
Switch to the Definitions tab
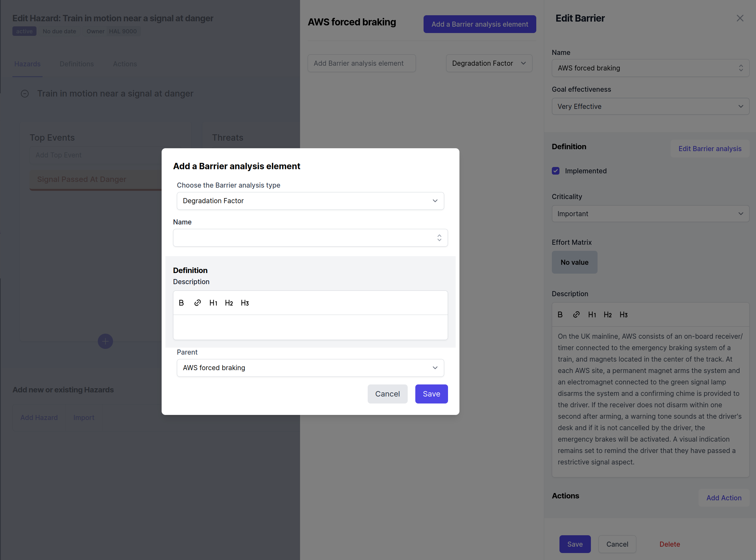[x=77, y=64]
